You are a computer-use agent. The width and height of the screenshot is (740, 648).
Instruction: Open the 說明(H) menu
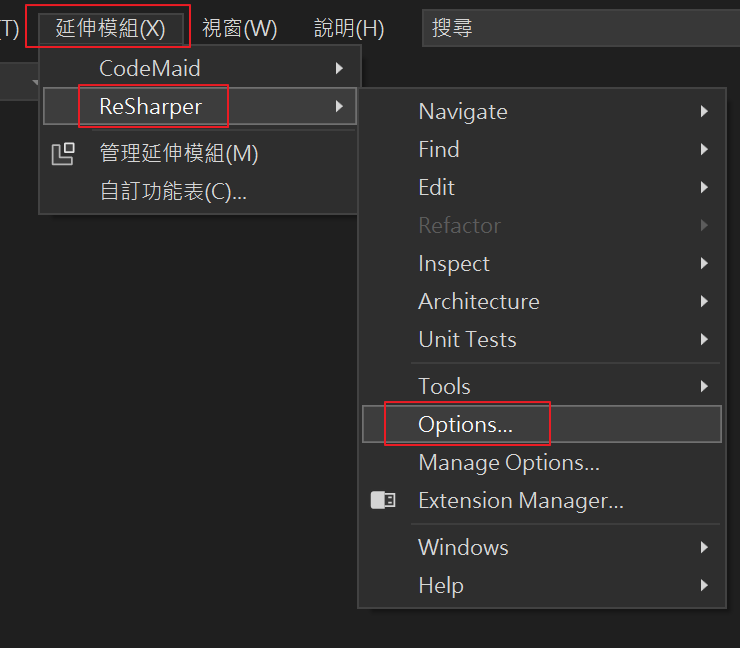coord(349,28)
